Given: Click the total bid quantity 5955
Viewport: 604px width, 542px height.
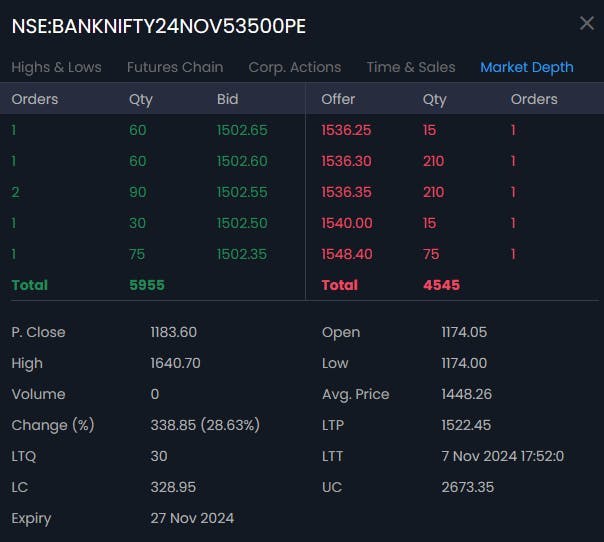Looking at the screenshot, I should click(x=147, y=285).
